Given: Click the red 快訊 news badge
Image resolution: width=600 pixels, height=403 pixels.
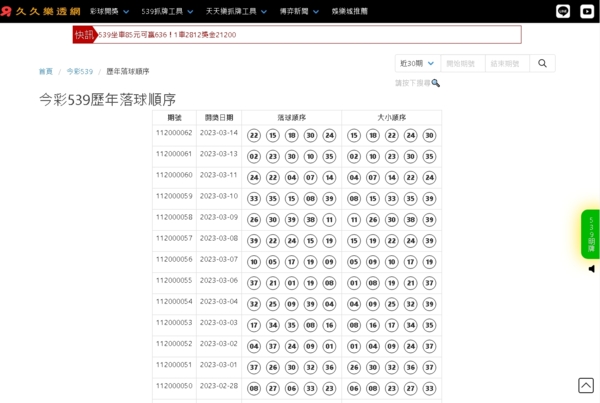Looking at the screenshot, I should click(84, 35).
